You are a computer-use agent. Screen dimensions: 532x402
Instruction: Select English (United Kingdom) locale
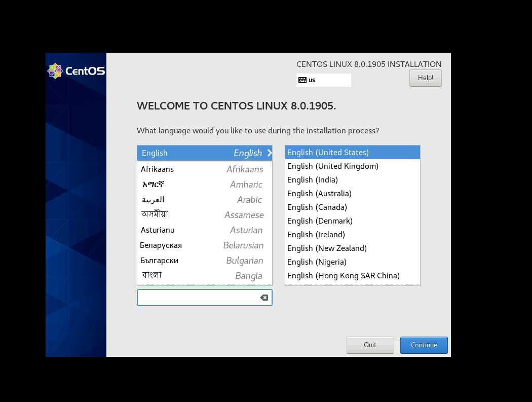(353, 166)
